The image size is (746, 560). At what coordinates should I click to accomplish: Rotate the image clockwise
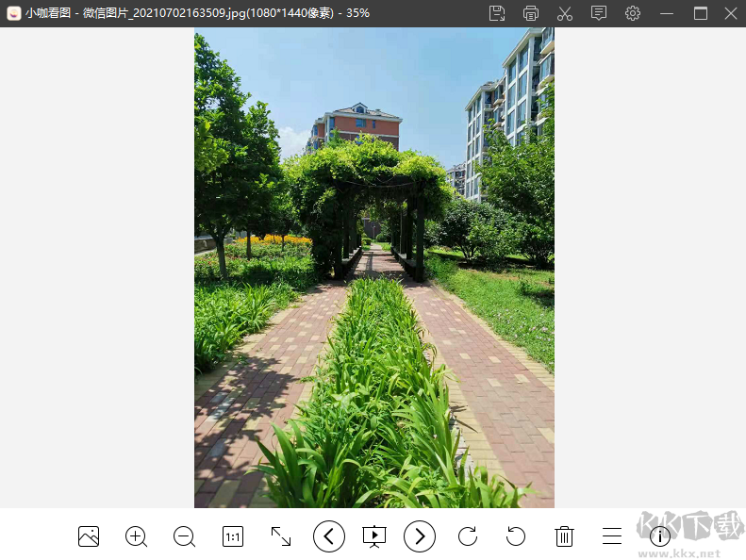pos(468,536)
